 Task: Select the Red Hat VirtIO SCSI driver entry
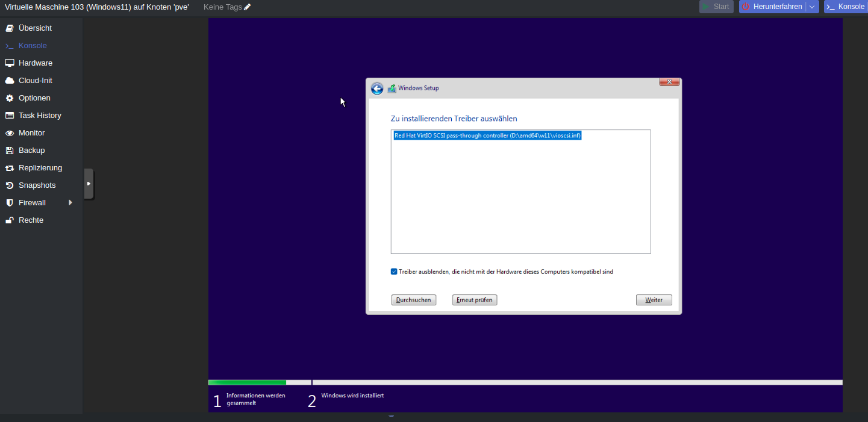[x=487, y=136]
